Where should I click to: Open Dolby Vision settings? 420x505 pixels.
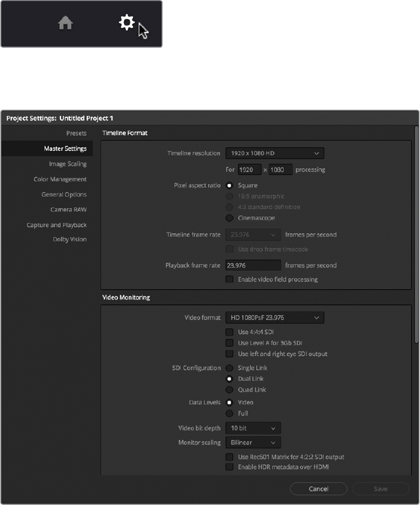coord(69,239)
